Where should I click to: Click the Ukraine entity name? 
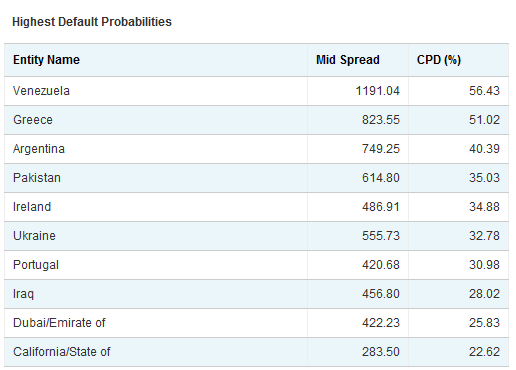click(x=34, y=236)
